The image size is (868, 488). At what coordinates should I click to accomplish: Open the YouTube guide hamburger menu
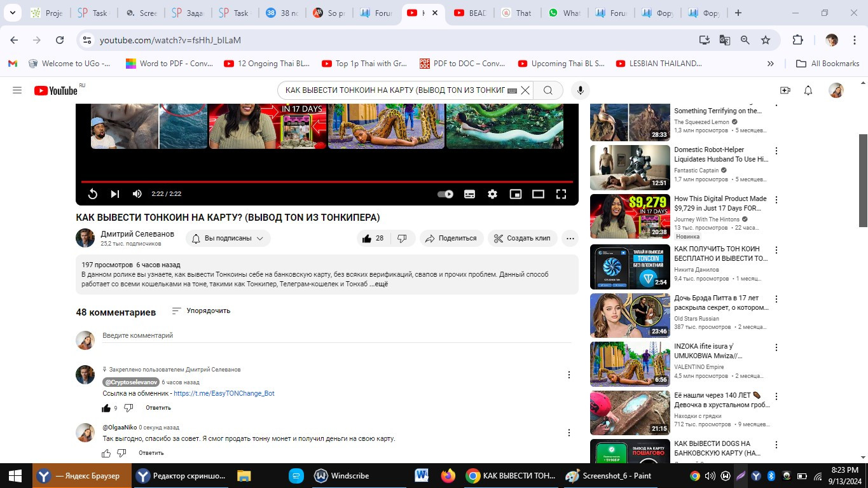tap(17, 90)
